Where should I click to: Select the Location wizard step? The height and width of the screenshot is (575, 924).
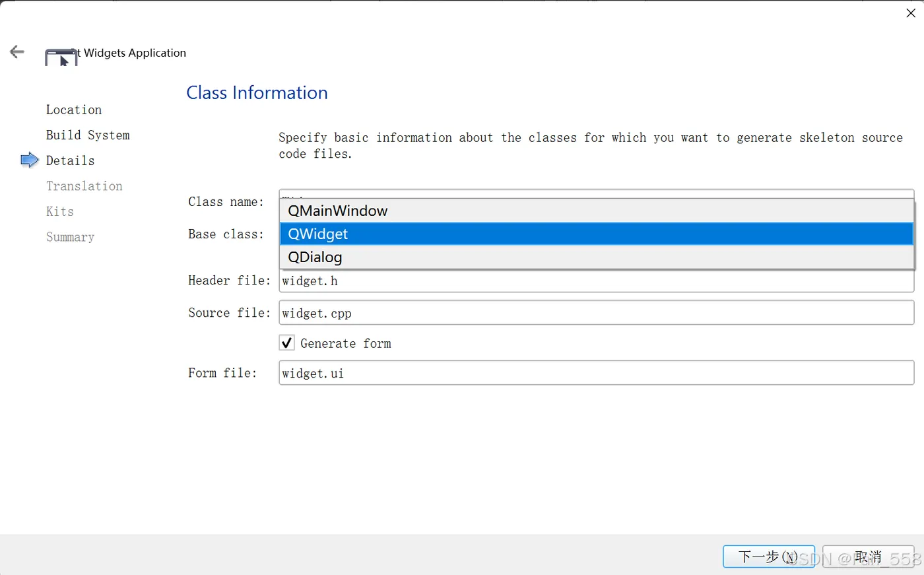point(74,110)
